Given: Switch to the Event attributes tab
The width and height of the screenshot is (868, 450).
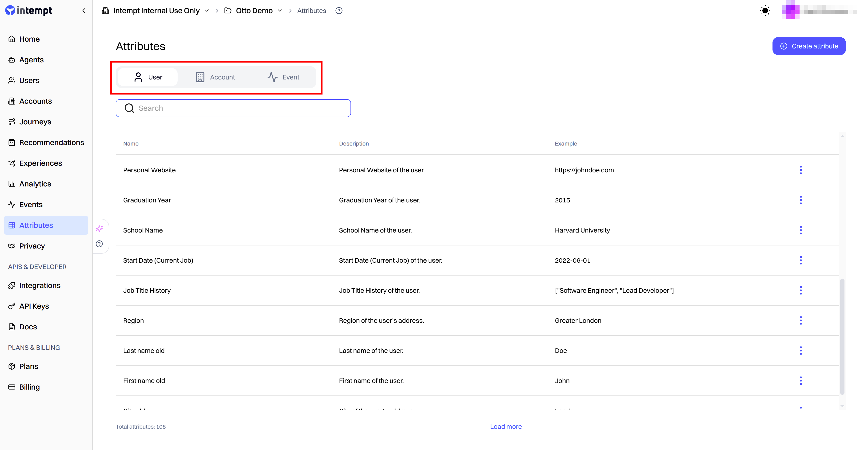Looking at the screenshot, I should [283, 77].
